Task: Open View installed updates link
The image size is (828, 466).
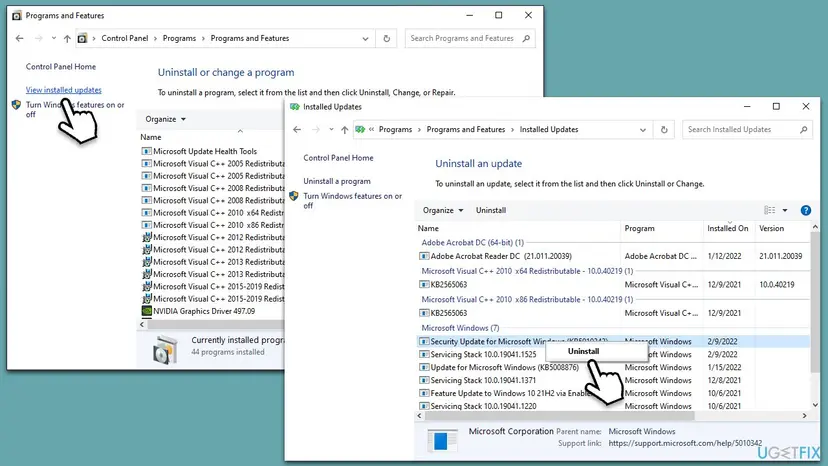Action: pyautogui.click(x=63, y=90)
